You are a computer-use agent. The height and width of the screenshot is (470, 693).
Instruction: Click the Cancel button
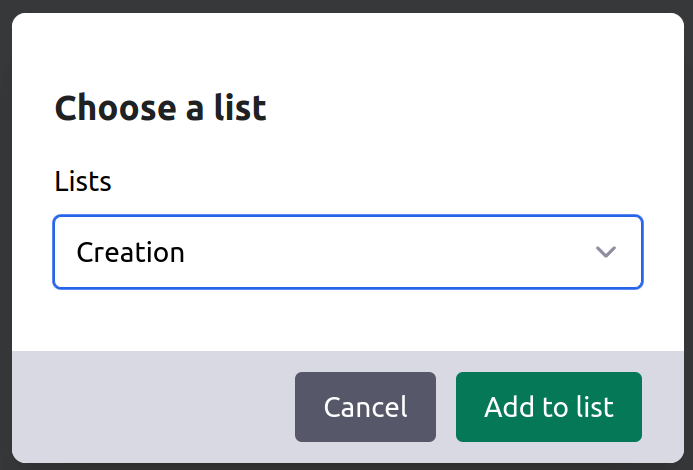point(365,407)
